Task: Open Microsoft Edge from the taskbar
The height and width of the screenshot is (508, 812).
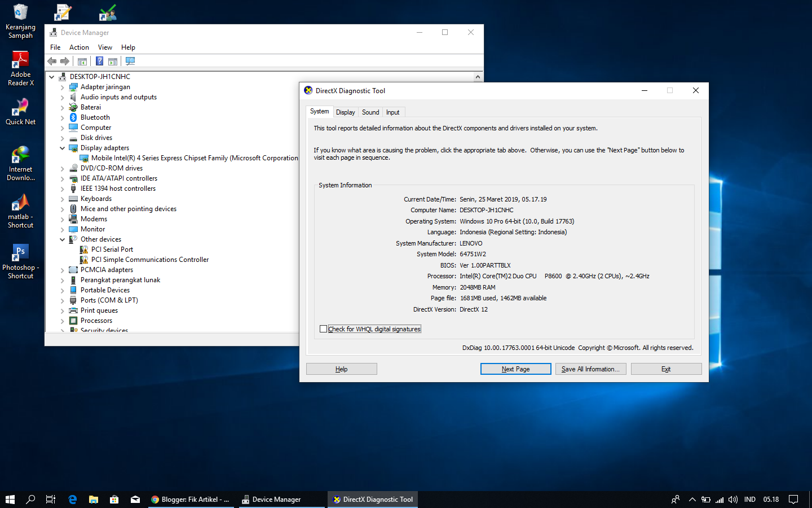Action: 72,499
